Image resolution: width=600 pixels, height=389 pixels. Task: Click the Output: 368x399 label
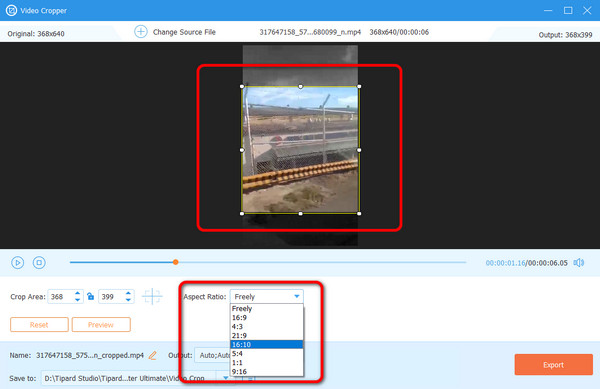(x=565, y=35)
